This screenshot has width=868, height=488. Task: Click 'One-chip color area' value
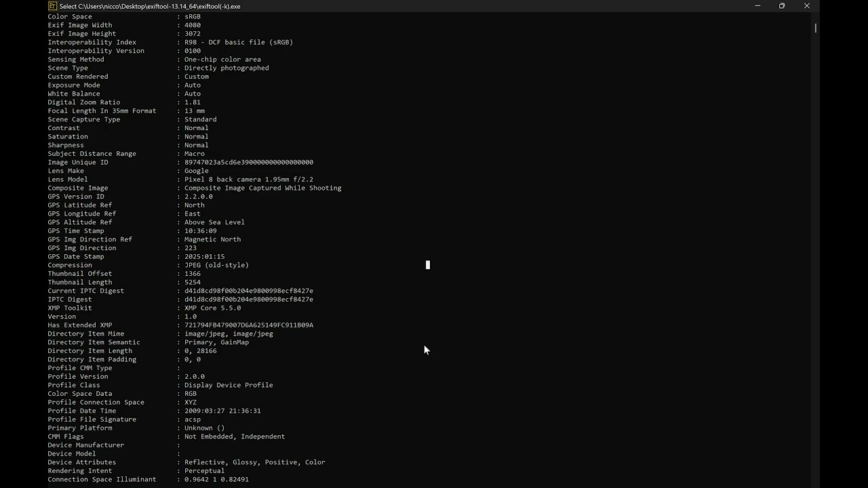[x=222, y=60]
